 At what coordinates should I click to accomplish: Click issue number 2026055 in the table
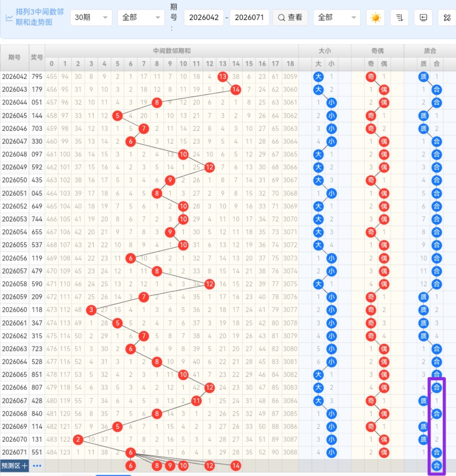tap(14, 245)
